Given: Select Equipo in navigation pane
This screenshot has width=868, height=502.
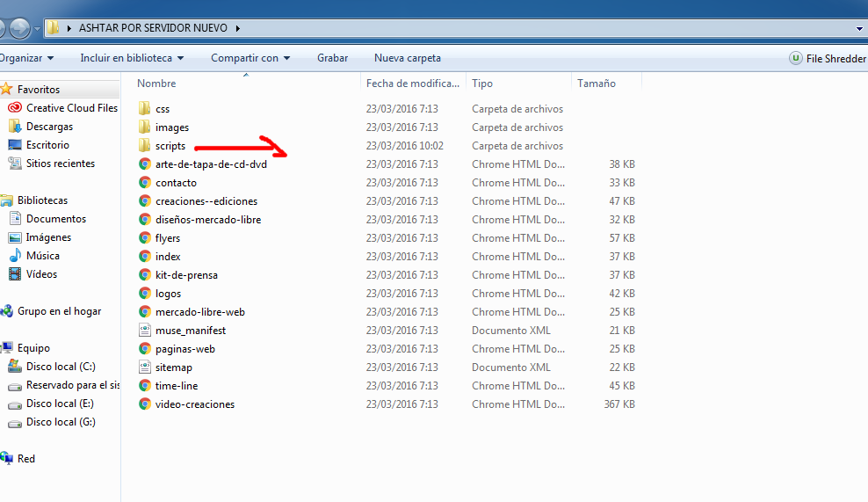Looking at the screenshot, I should 33,348.
